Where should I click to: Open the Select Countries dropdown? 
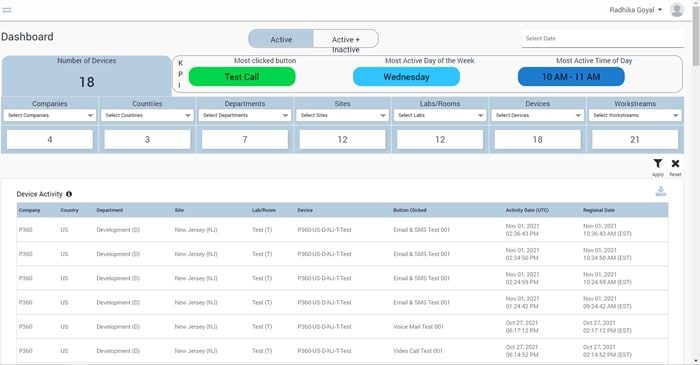tap(147, 115)
